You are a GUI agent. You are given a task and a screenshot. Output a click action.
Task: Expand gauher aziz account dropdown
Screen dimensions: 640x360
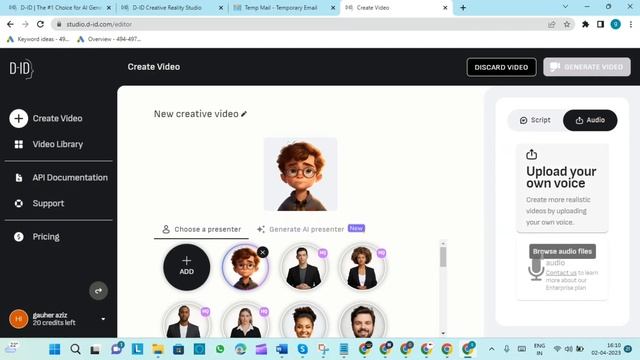[103, 319]
